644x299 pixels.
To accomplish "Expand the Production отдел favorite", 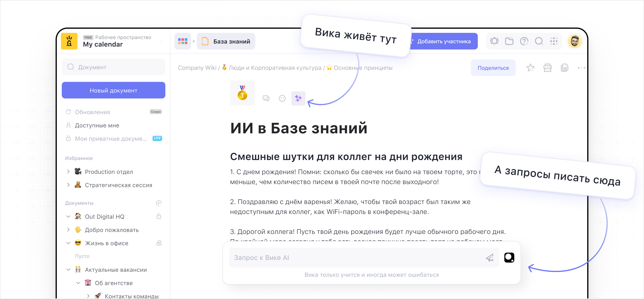I will click(x=68, y=172).
